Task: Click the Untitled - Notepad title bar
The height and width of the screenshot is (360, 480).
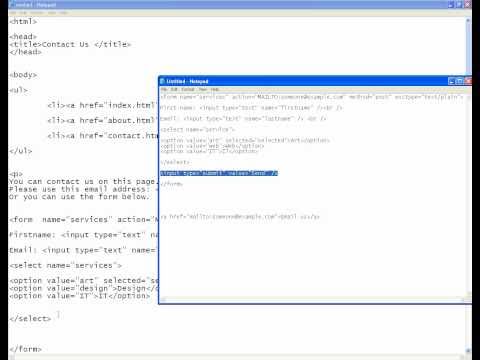Action: tap(303, 81)
